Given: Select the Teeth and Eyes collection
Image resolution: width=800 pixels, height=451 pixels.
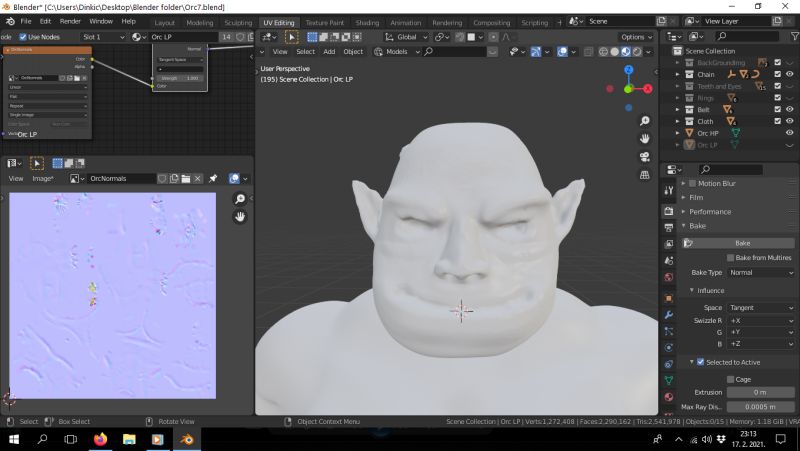Looking at the screenshot, I should point(719,86).
